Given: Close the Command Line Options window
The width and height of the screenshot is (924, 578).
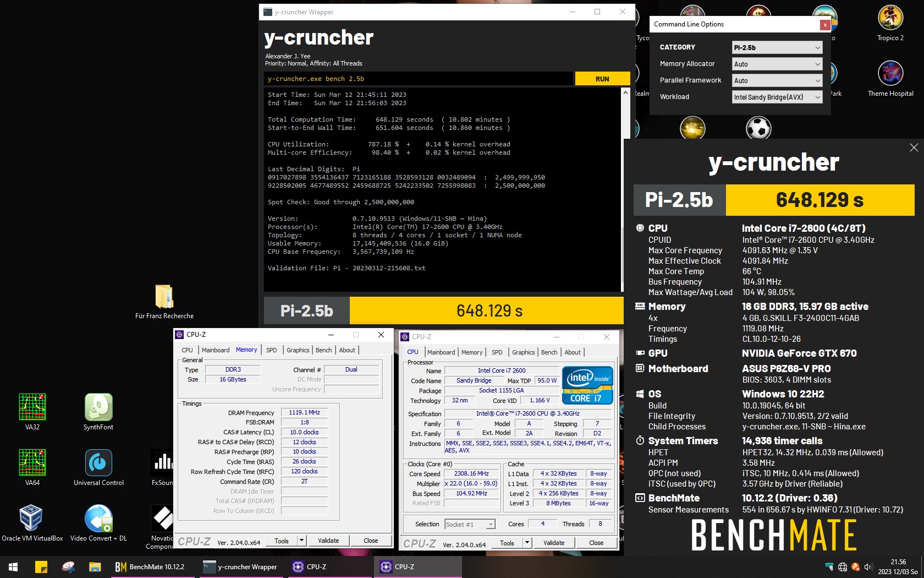Looking at the screenshot, I should 824,24.
